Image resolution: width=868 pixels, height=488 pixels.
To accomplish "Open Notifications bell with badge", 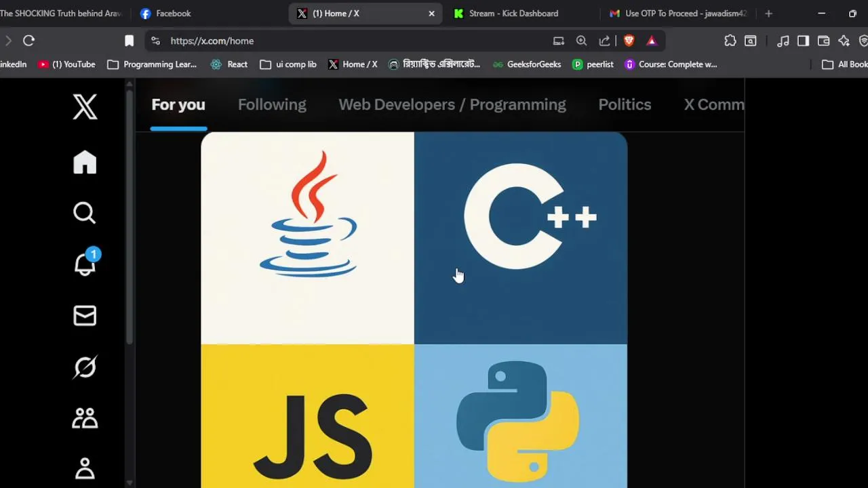I will pos(85,263).
